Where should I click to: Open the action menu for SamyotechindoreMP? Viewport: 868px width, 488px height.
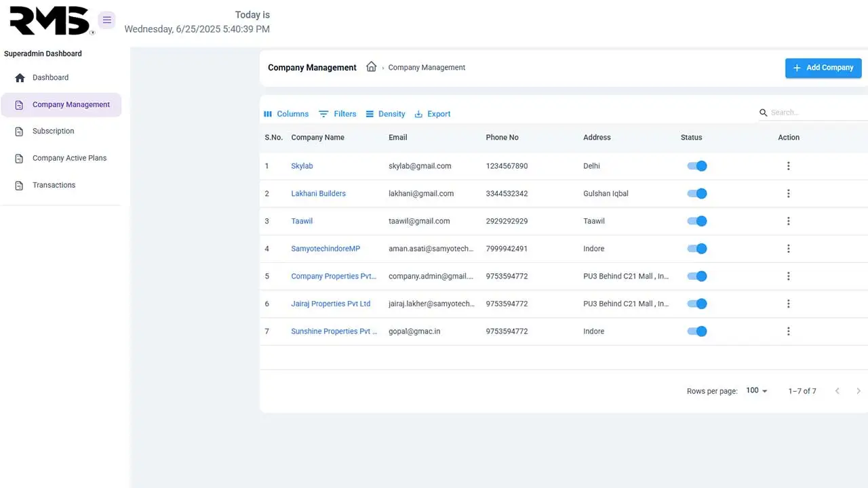788,249
